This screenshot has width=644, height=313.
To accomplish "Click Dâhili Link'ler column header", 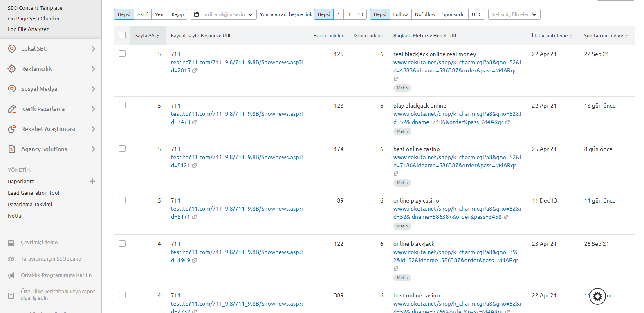I will pos(368,36).
